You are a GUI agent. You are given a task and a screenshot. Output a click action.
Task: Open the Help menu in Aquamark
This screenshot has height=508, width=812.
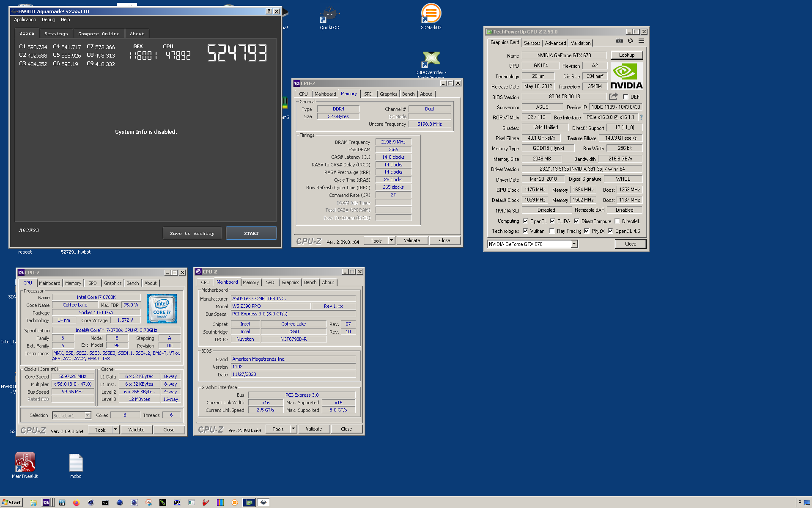click(x=65, y=19)
